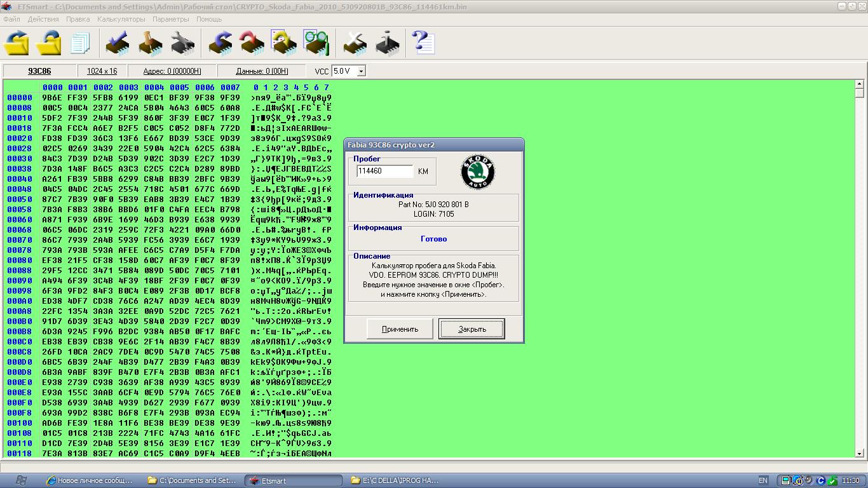Click the chip with stamp icon
The height and width of the screenshot is (488, 868).
[x=150, y=43]
